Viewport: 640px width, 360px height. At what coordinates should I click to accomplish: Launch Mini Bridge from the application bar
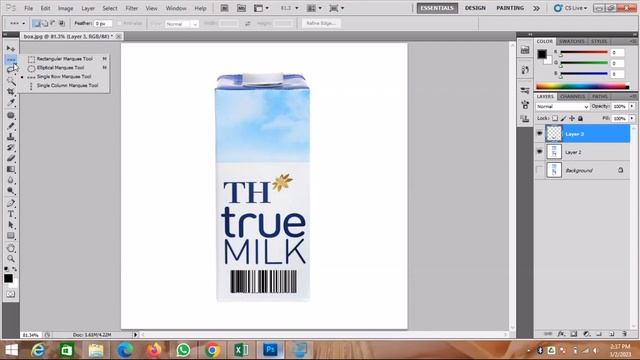242,8
